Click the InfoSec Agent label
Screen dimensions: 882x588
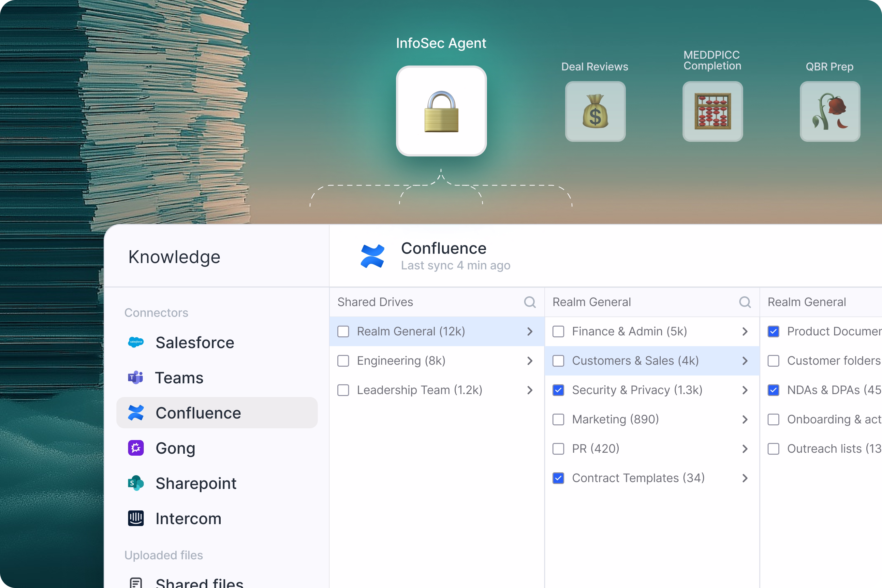[441, 43]
